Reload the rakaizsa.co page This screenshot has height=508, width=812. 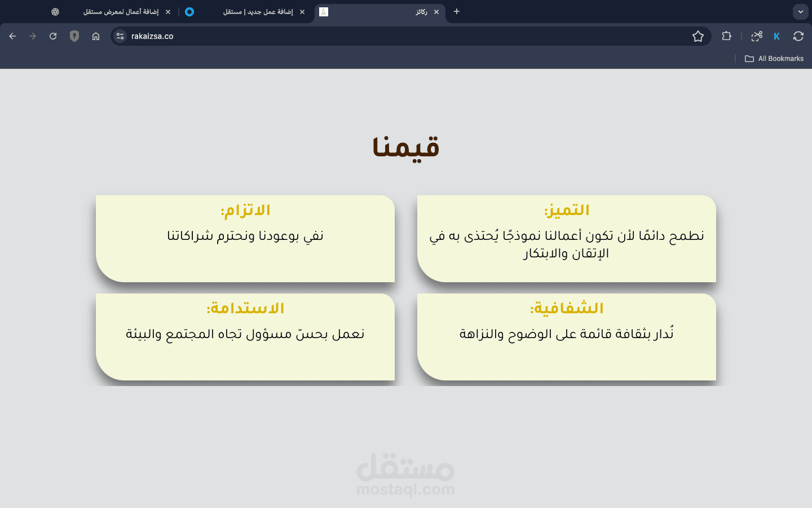pyautogui.click(x=53, y=36)
